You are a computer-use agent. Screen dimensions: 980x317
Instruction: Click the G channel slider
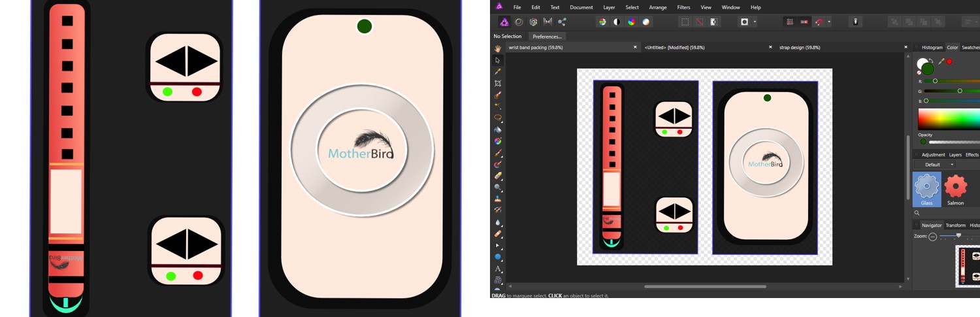[x=952, y=91]
